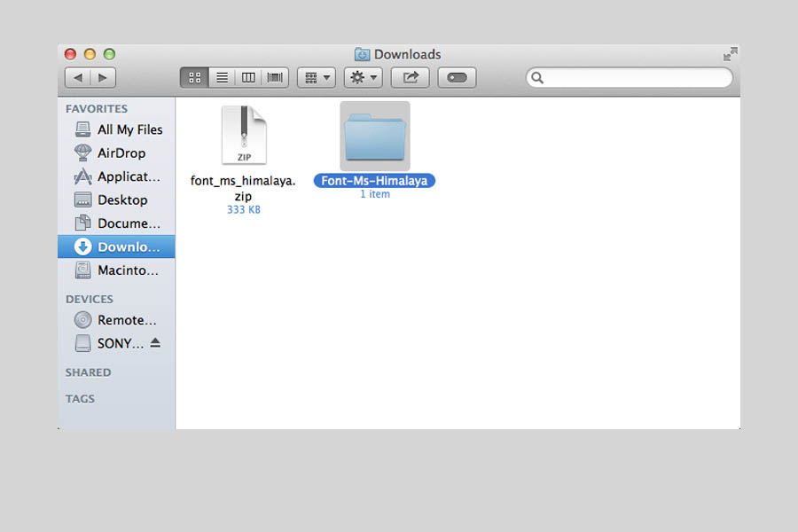The image size is (798, 532).
Task: Click the 1 item label under folder
Action: point(375,194)
